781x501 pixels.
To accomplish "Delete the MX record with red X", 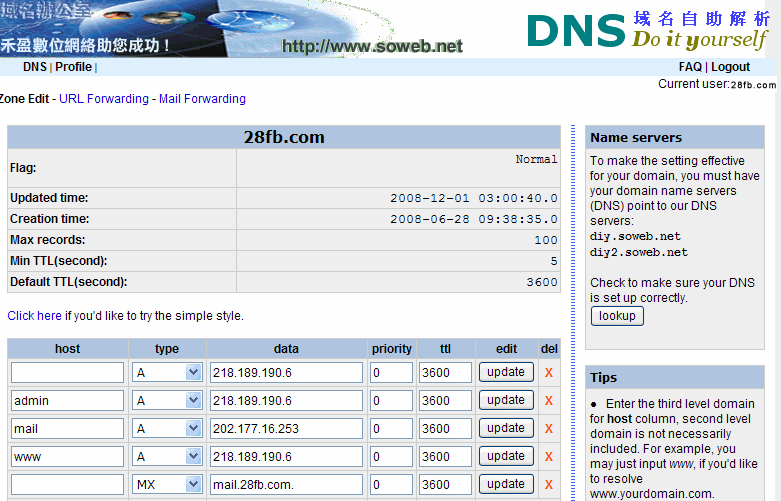I will pos(548,485).
